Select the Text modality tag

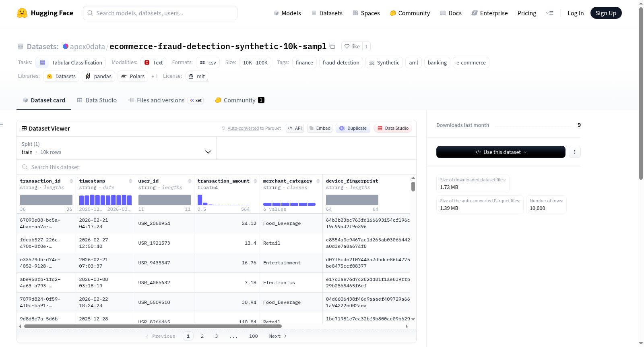coord(153,62)
